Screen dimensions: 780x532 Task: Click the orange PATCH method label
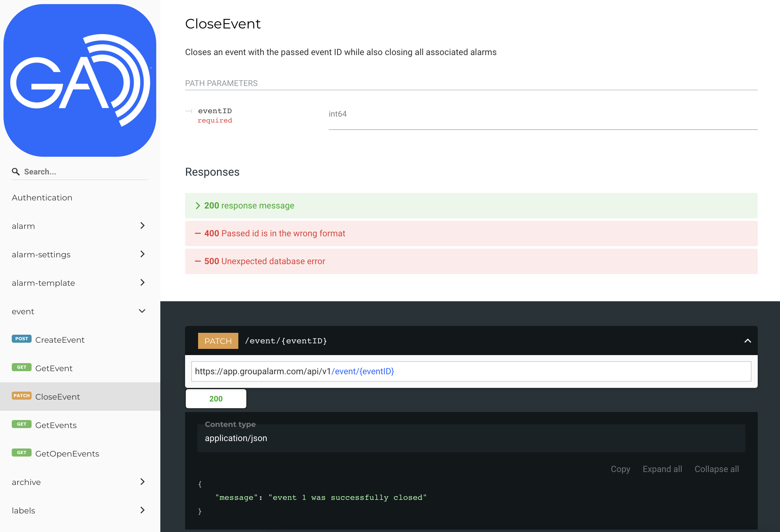pyautogui.click(x=218, y=341)
